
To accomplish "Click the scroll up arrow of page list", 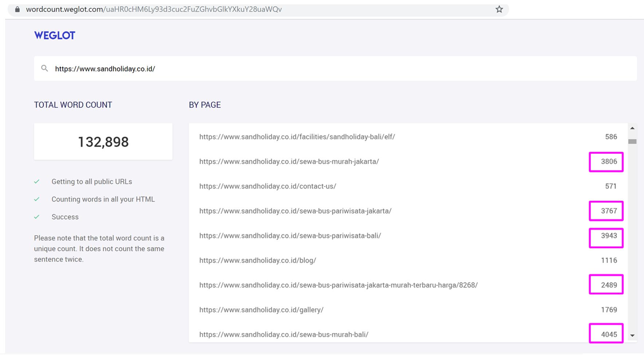I will click(632, 128).
